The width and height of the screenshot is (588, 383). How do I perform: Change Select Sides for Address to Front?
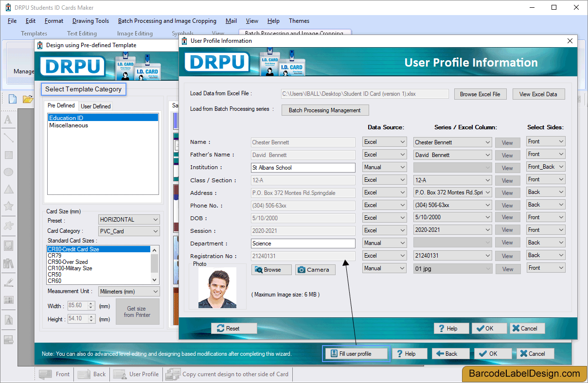(x=545, y=191)
